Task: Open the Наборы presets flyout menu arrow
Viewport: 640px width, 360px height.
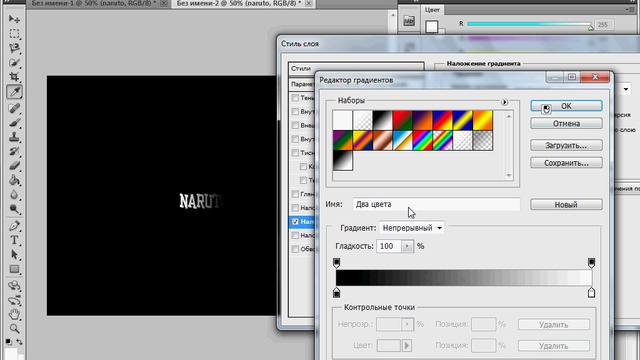Action: tap(504, 102)
